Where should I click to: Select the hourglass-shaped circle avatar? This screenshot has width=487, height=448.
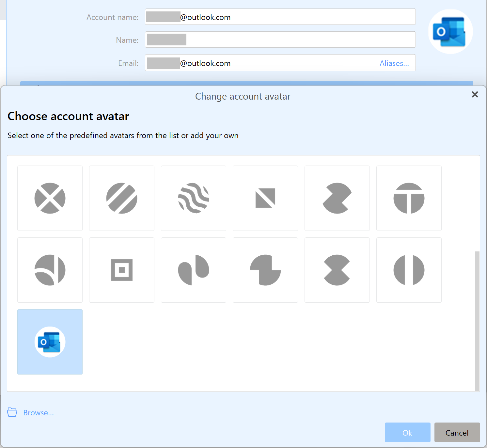click(337, 270)
